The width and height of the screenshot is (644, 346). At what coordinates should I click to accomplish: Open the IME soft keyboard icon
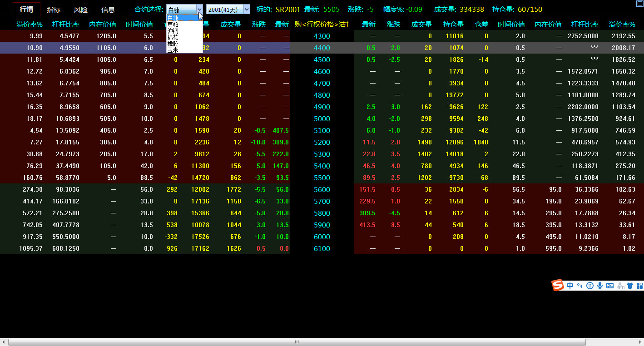pyautogui.click(x=610, y=286)
